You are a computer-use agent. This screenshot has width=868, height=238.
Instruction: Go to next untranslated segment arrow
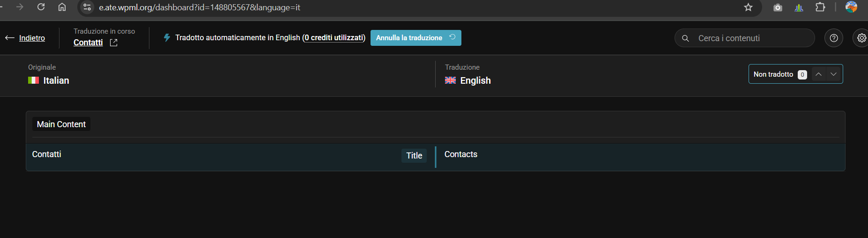[833, 74]
